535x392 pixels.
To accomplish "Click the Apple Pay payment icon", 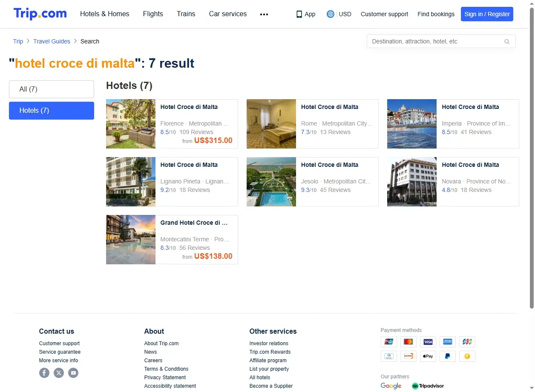I will tap(428, 356).
